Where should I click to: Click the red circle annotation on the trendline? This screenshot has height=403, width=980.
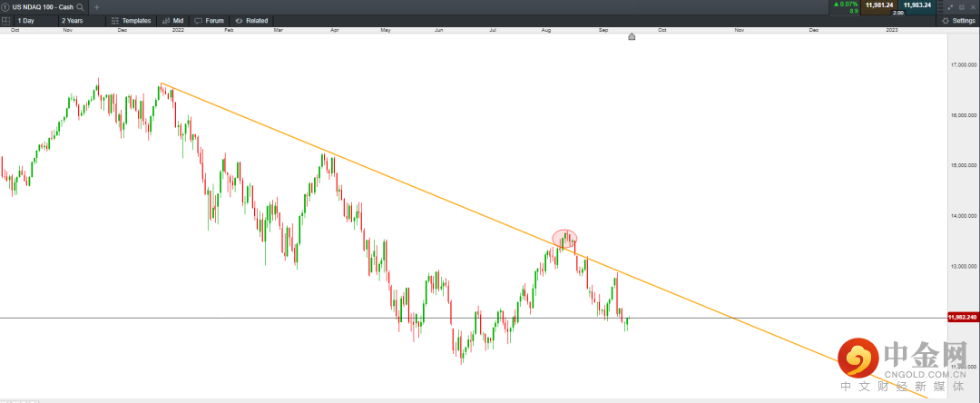click(564, 238)
